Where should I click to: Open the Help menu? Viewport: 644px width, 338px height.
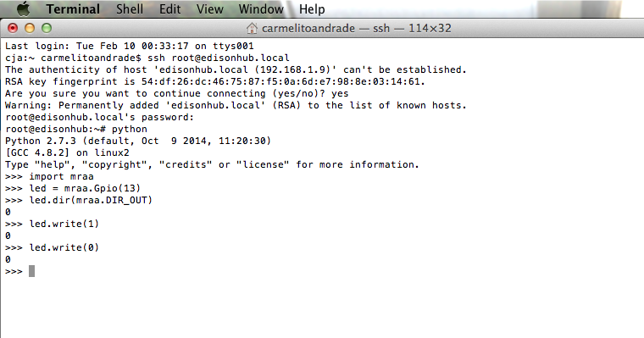(312, 9)
